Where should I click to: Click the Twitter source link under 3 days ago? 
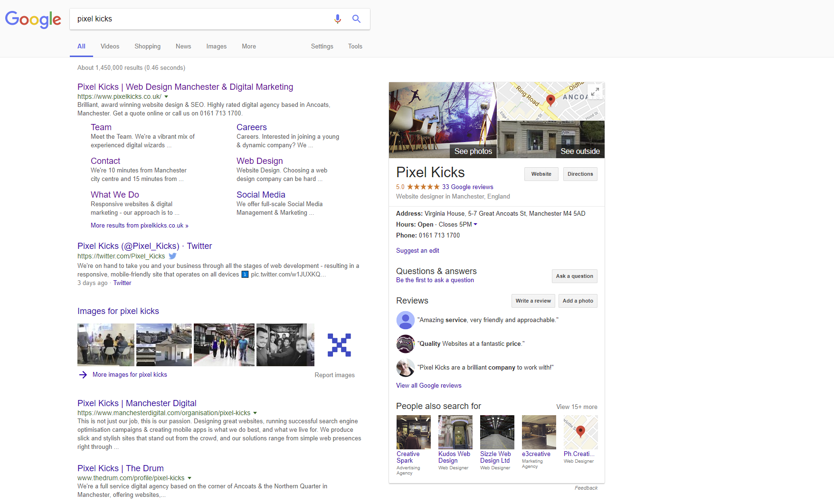click(122, 283)
